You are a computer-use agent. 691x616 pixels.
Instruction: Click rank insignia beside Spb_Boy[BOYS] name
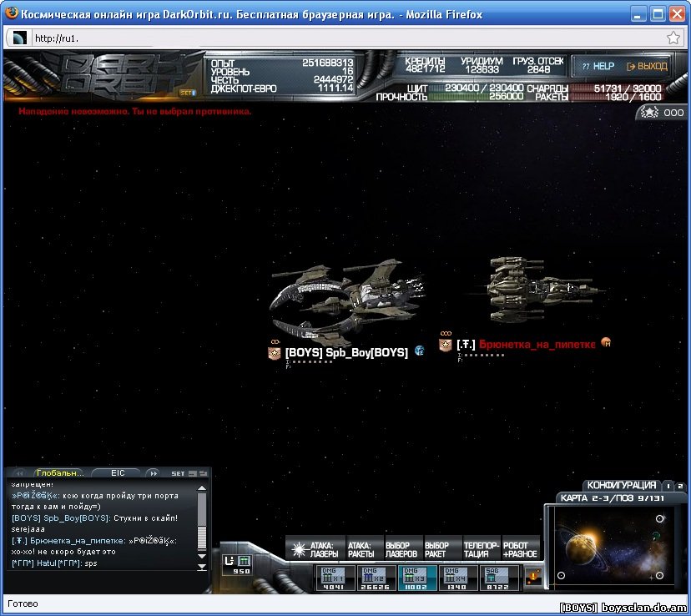[x=274, y=353]
